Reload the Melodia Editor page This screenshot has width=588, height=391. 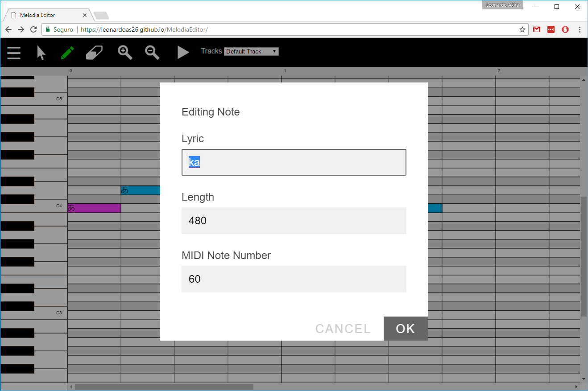point(33,29)
